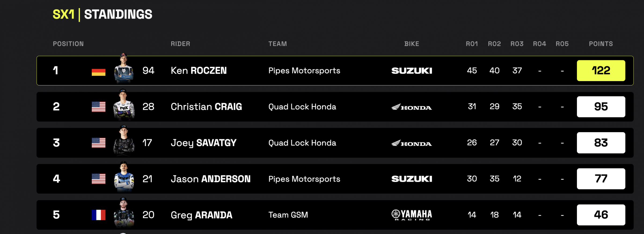
Task: Select the POSITION column header
Action: tap(68, 44)
